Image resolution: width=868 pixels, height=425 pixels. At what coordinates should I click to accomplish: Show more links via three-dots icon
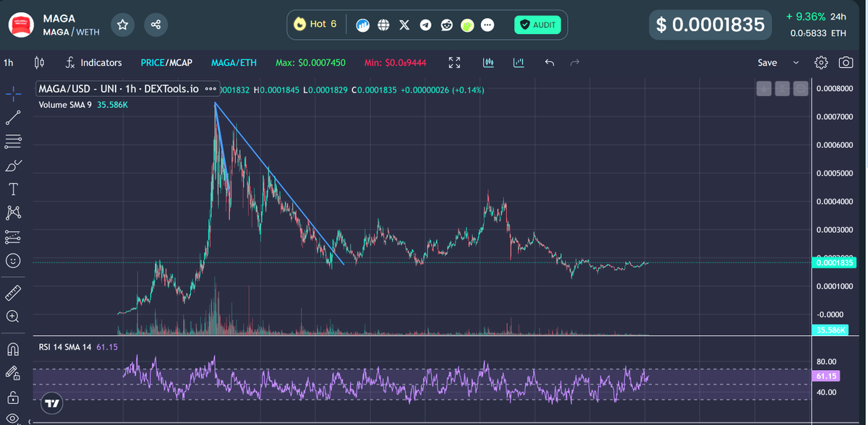point(488,25)
